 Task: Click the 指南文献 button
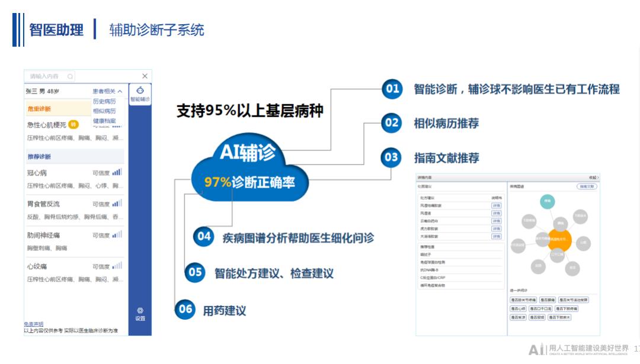tap(587, 186)
